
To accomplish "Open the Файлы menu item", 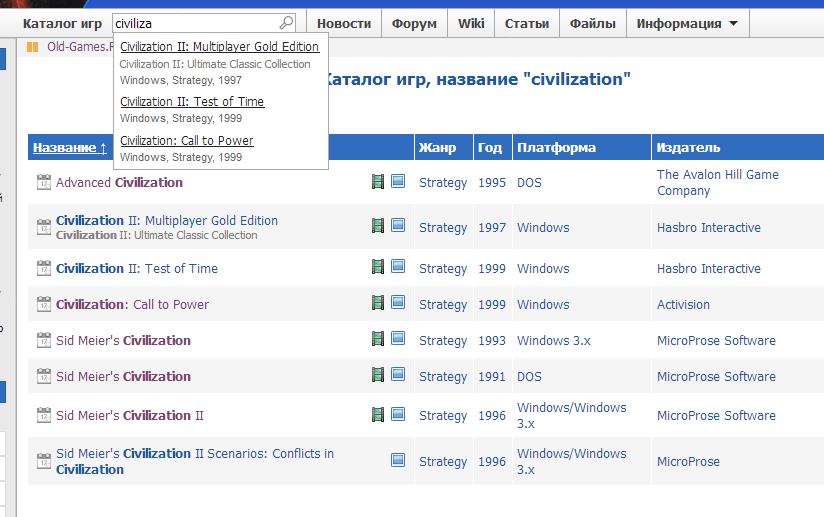I will point(592,23).
